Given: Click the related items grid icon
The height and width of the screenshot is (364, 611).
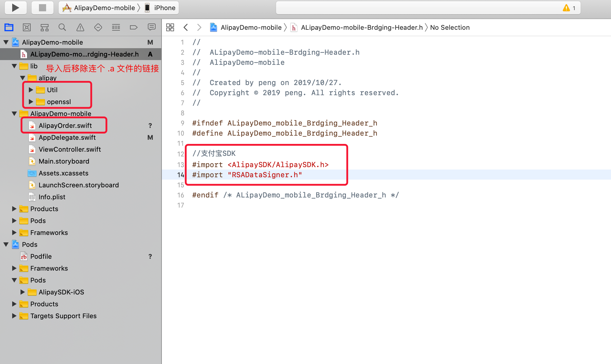Looking at the screenshot, I should click(x=170, y=27).
